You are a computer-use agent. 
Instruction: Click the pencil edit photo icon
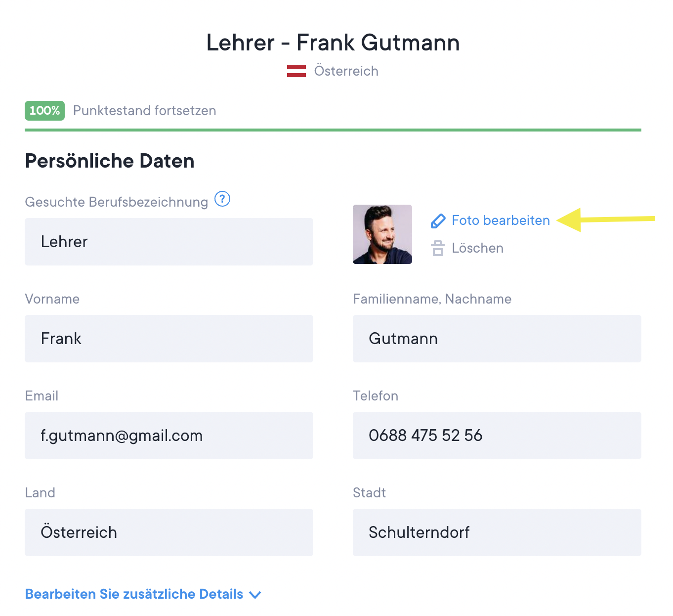coord(438,220)
